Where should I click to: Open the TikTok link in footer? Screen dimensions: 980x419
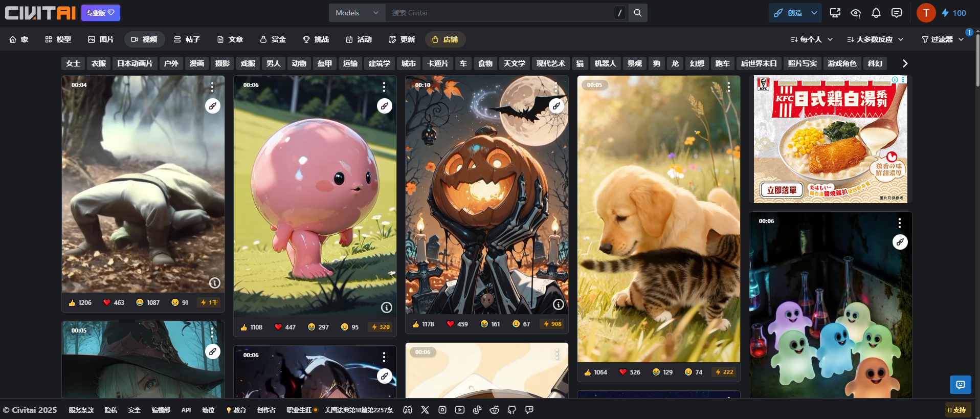477,410
